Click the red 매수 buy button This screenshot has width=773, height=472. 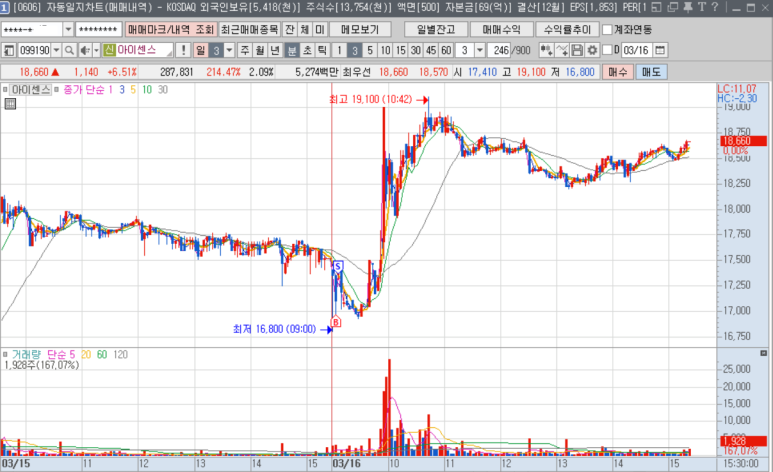tap(617, 72)
